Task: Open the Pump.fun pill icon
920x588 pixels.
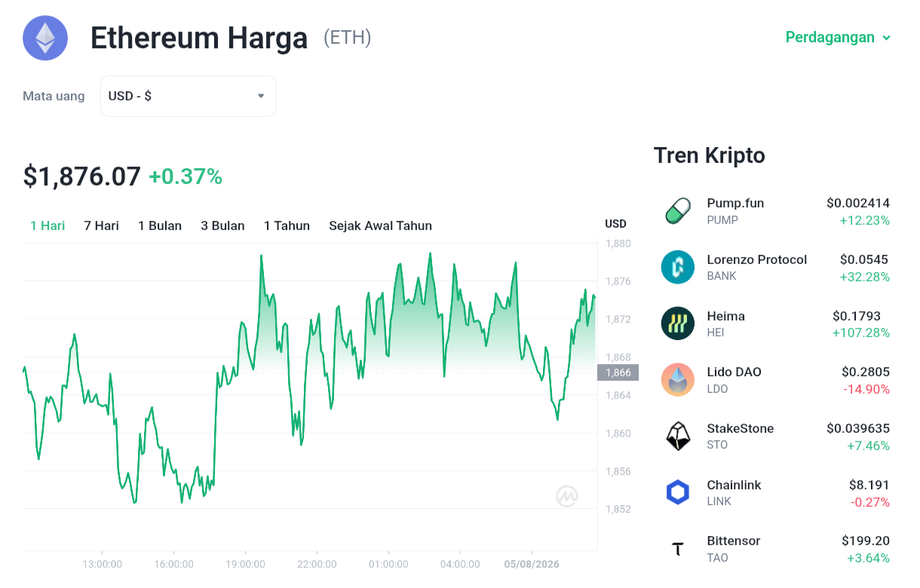Action: [678, 211]
